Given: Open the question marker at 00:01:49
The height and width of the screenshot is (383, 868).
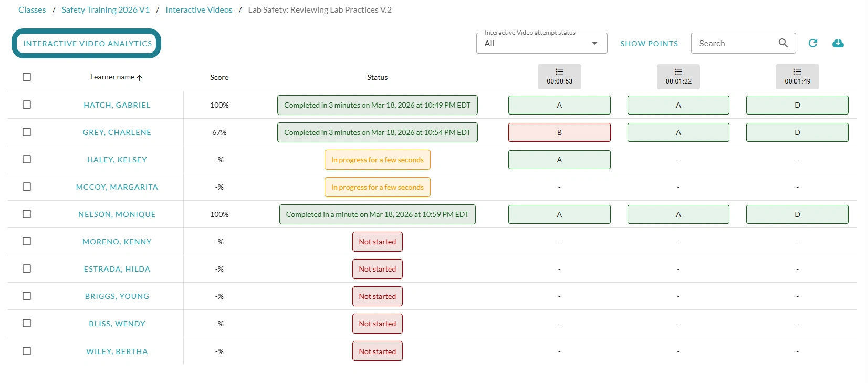Looking at the screenshot, I should [797, 77].
